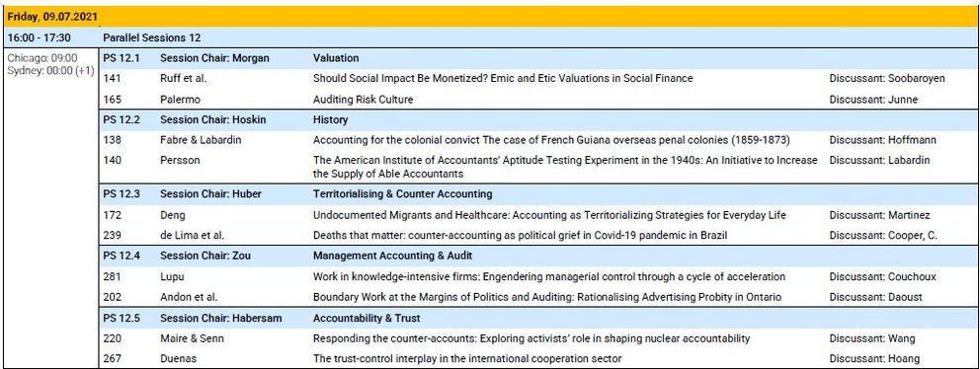Select paper 141 by Ruff et al.
This screenshot has width=980, height=369.
[x=537, y=79]
